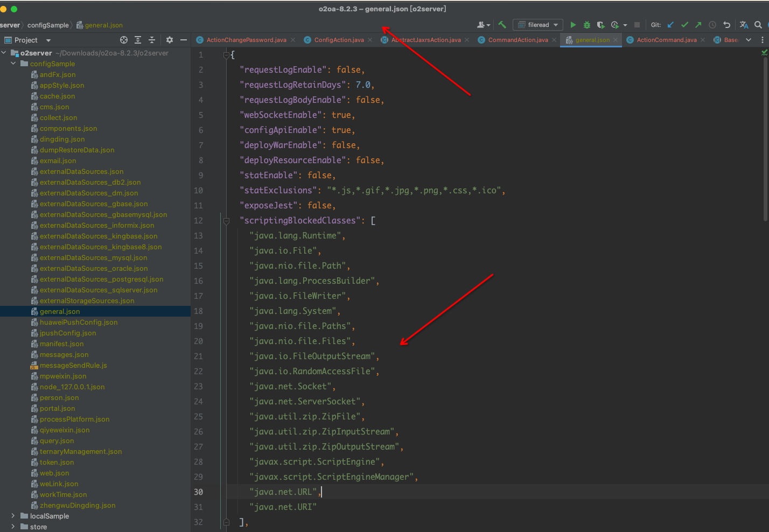
Task: Switch to ConfigAction.java tab
Action: pos(339,40)
